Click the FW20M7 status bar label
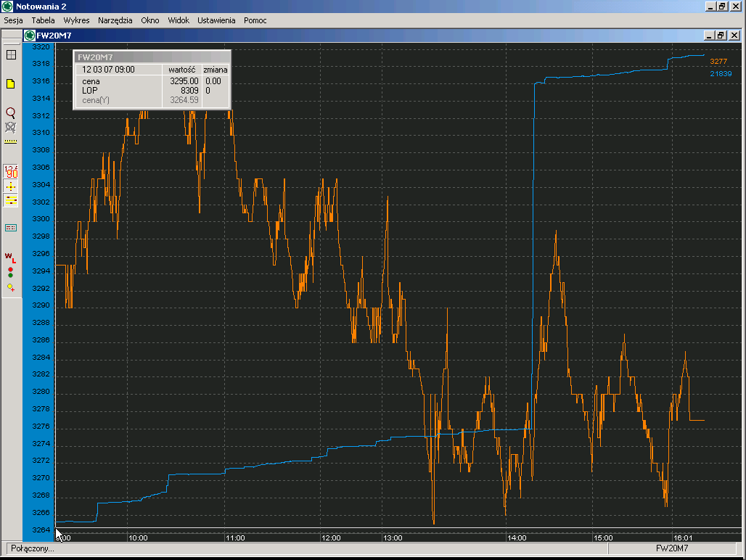The image size is (746, 560). point(671,548)
